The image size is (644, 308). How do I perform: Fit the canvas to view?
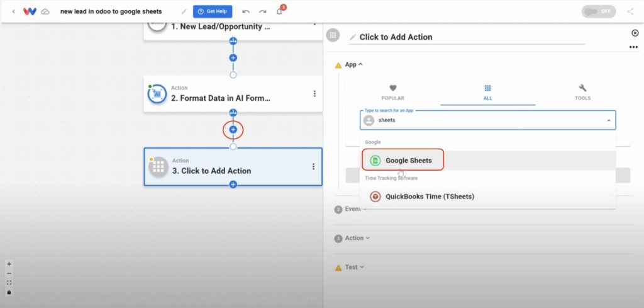click(x=9, y=283)
